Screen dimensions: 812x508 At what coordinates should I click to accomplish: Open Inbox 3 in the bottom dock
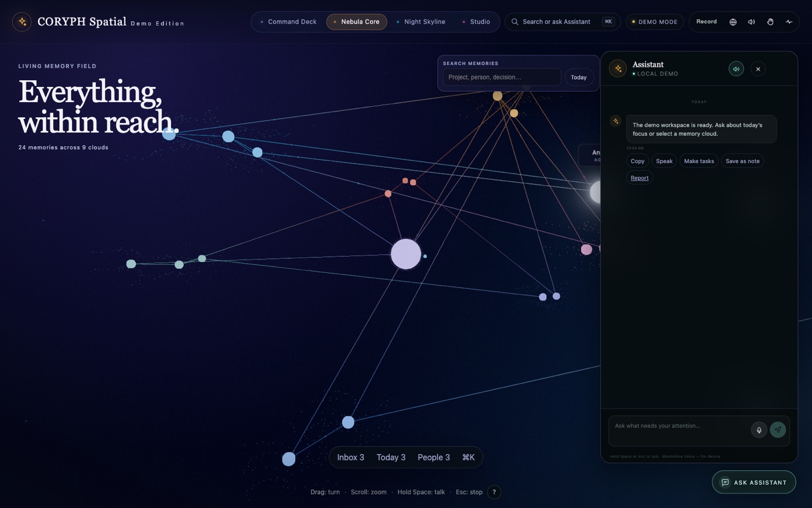click(351, 457)
